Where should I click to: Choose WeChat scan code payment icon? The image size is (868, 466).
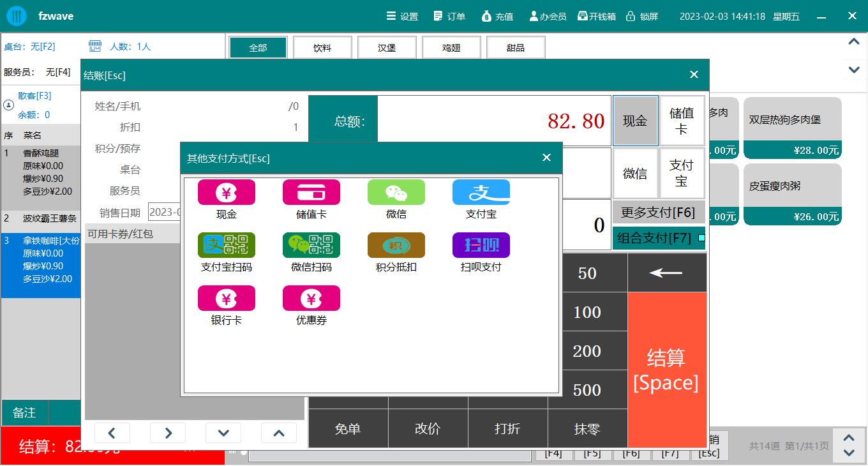[311, 246]
